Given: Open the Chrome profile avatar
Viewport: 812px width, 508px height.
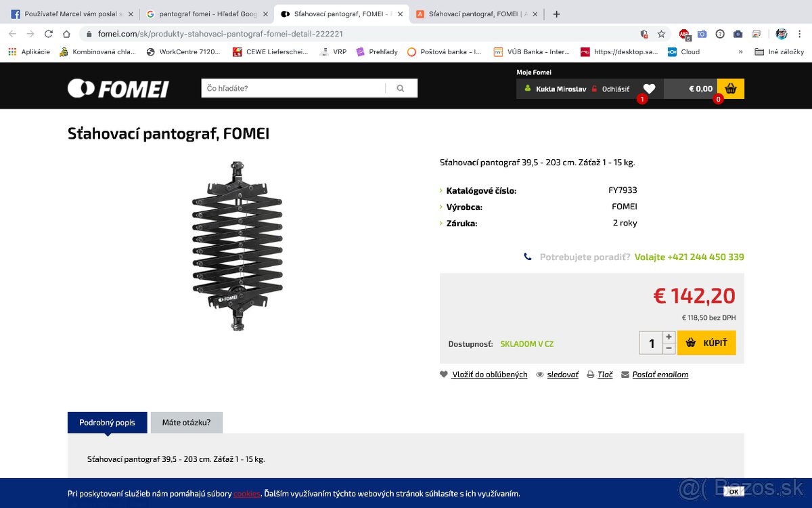Looking at the screenshot, I should pos(782,34).
